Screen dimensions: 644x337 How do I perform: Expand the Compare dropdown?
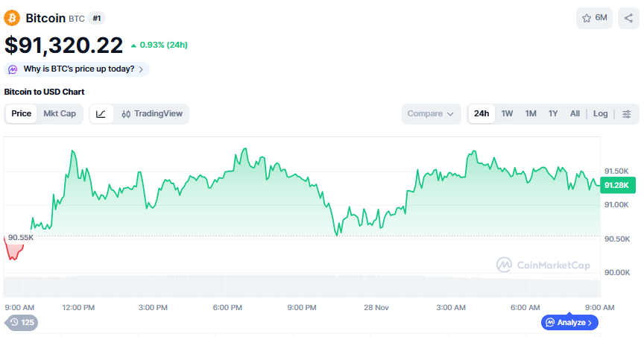coord(431,114)
